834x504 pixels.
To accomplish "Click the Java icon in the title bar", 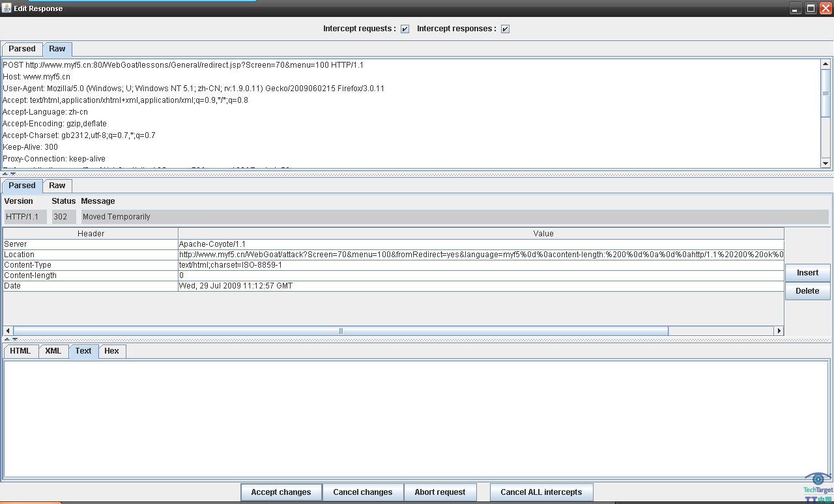I will tap(7, 8).
